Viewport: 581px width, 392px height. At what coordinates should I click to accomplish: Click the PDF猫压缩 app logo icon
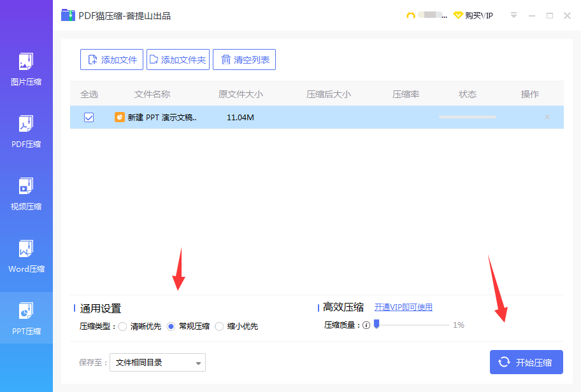[68, 15]
